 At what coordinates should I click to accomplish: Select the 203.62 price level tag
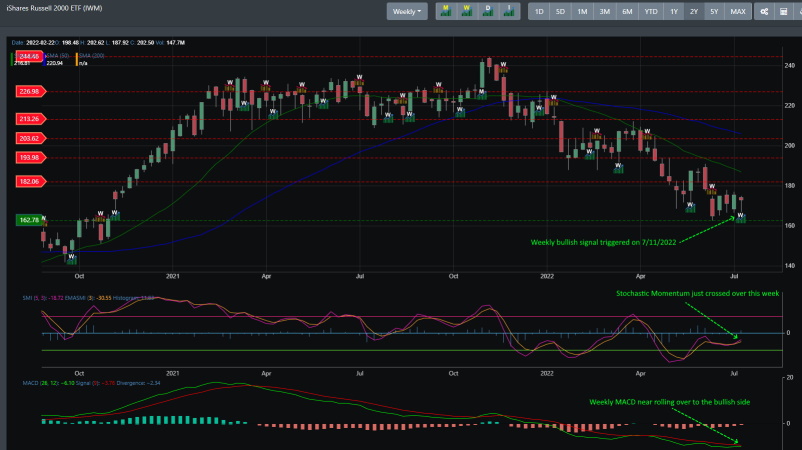[x=31, y=138]
